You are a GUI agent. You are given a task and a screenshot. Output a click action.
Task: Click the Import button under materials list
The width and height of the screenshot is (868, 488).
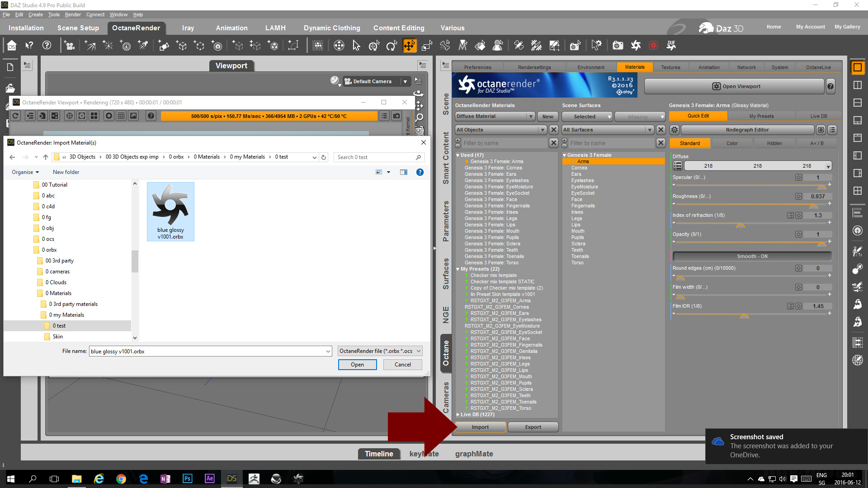480,427
